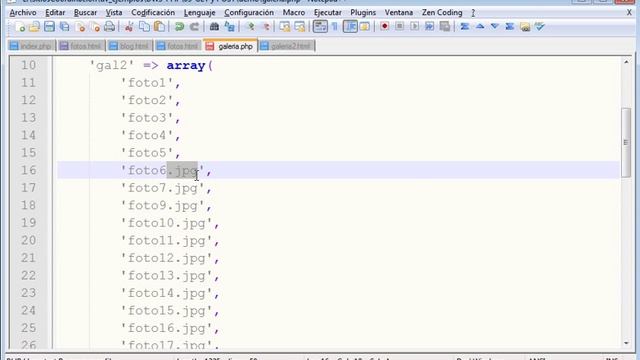
Task: Open the Buscar menu
Action: 85,13
